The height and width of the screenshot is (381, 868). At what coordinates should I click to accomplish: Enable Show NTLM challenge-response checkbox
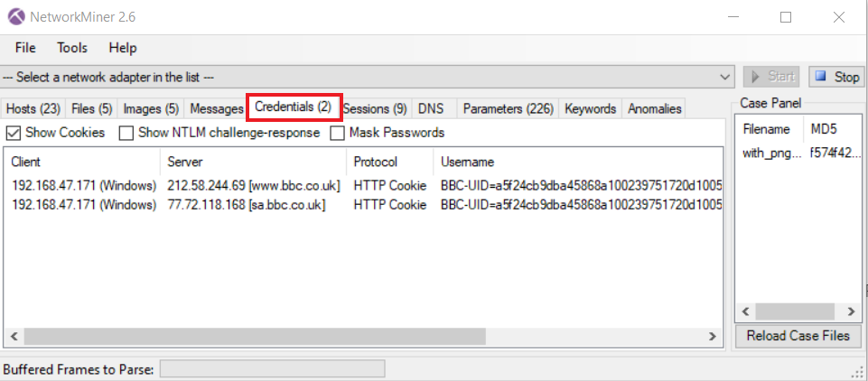click(127, 133)
